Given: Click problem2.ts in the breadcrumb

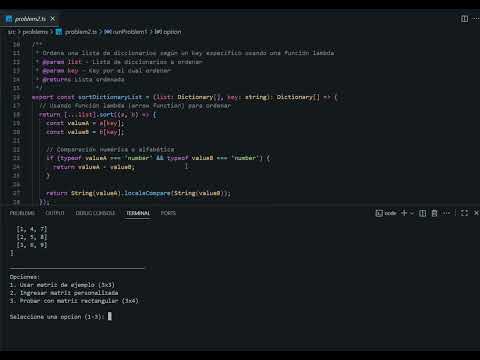Looking at the screenshot, I should pos(81,32).
